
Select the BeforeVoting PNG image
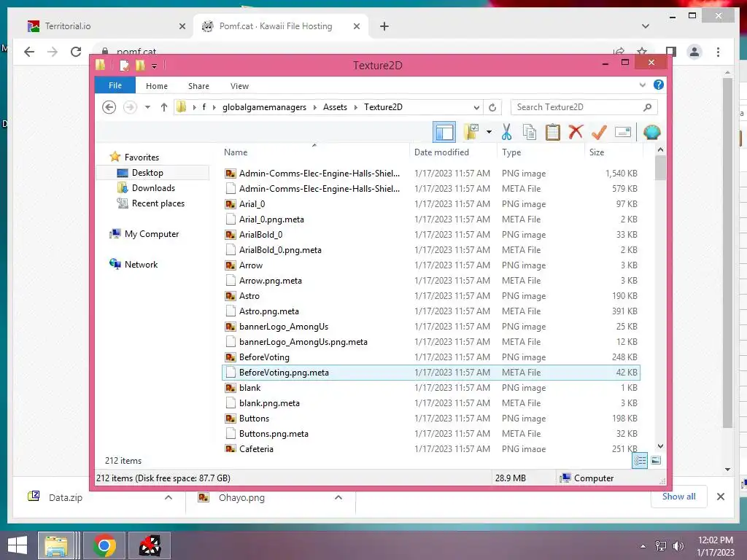[430, 357]
